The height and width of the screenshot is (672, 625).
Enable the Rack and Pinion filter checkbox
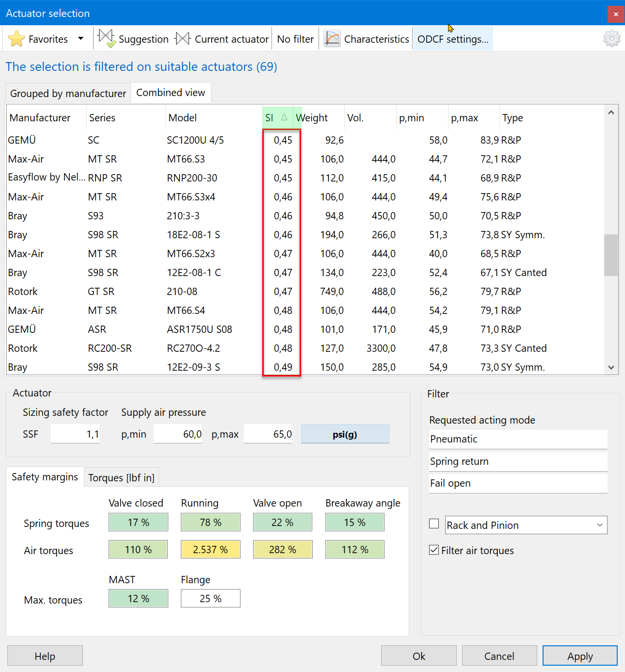434,524
